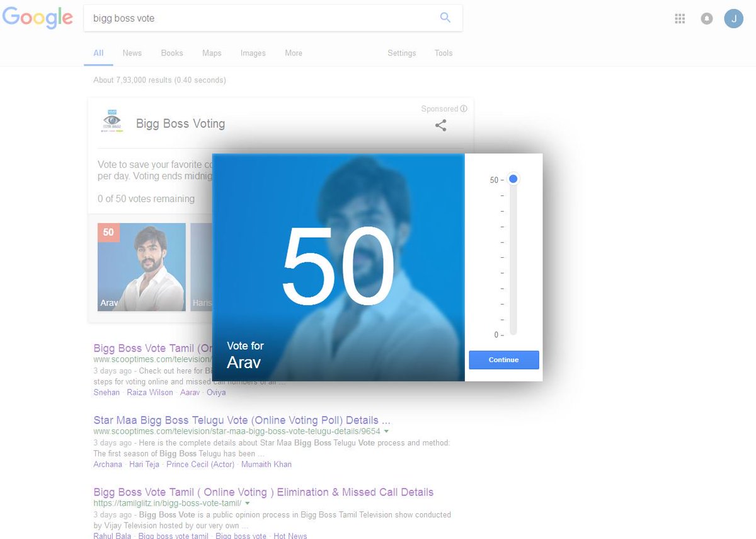Switch to the Images tab

pos(253,53)
